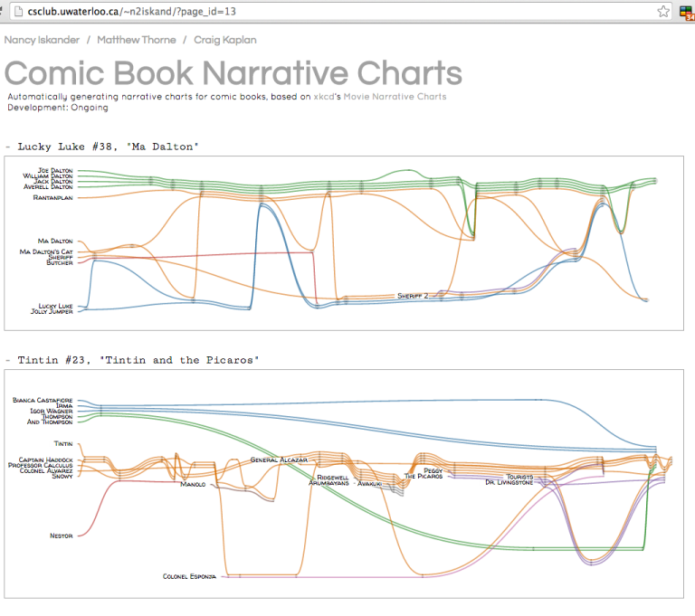The height and width of the screenshot is (616, 695).
Task: Click the General Alcazar label
Action: (x=280, y=460)
